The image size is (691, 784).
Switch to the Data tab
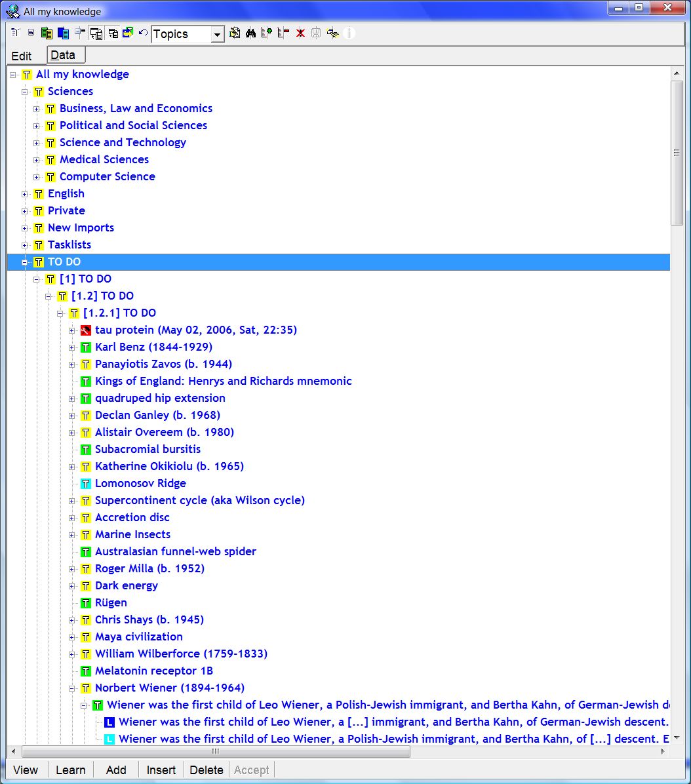(x=64, y=56)
